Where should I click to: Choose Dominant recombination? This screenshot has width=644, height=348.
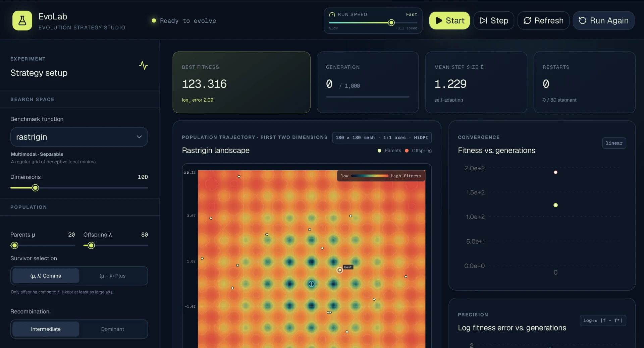(x=113, y=329)
